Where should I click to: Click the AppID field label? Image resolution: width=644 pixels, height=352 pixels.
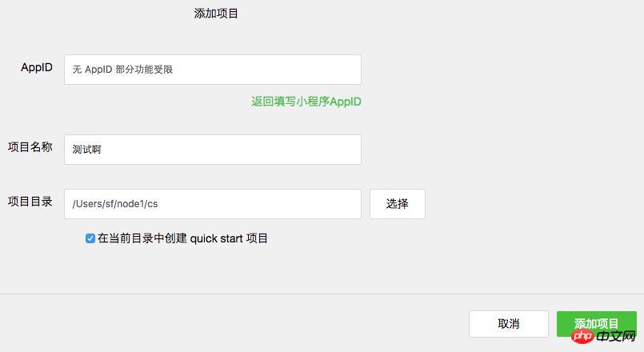coord(37,67)
